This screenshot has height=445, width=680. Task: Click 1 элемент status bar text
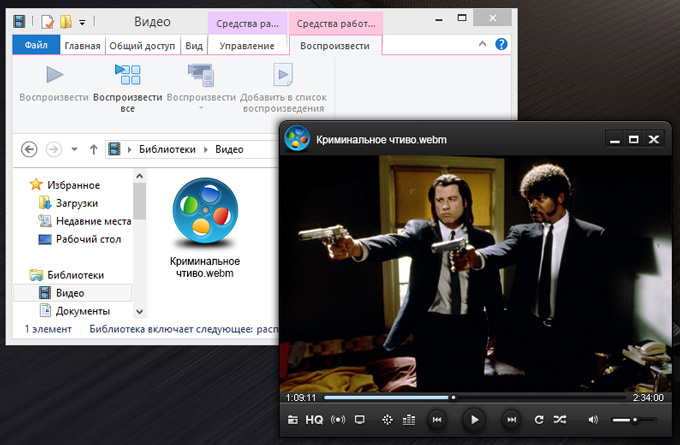(48, 329)
